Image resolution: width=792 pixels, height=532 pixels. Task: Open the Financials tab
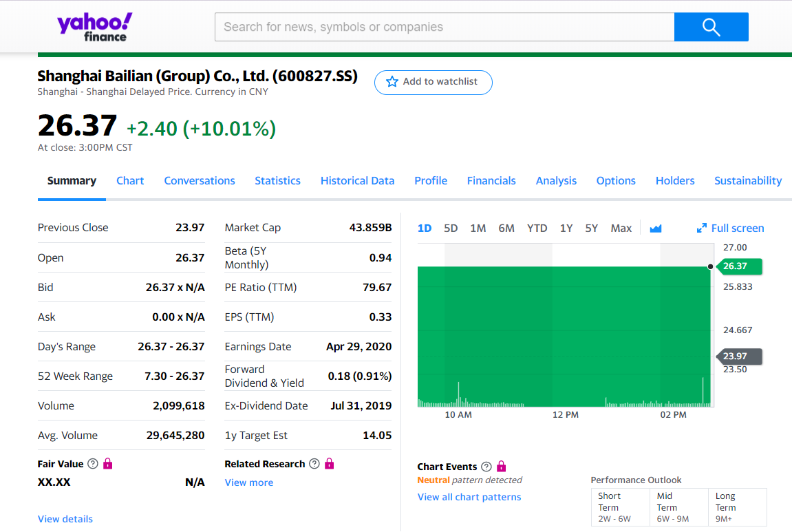(x=491, y=181)
